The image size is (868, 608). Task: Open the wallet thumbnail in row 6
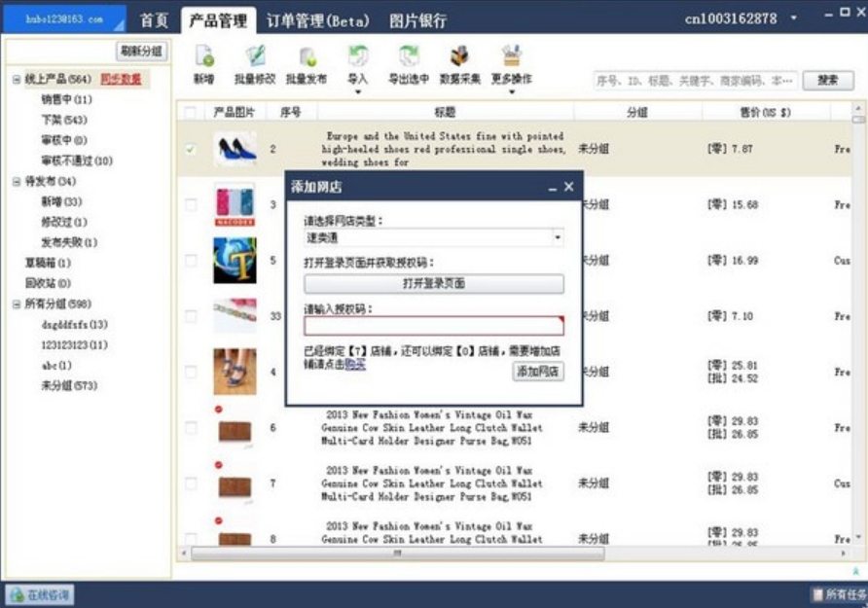coord(235,431)
